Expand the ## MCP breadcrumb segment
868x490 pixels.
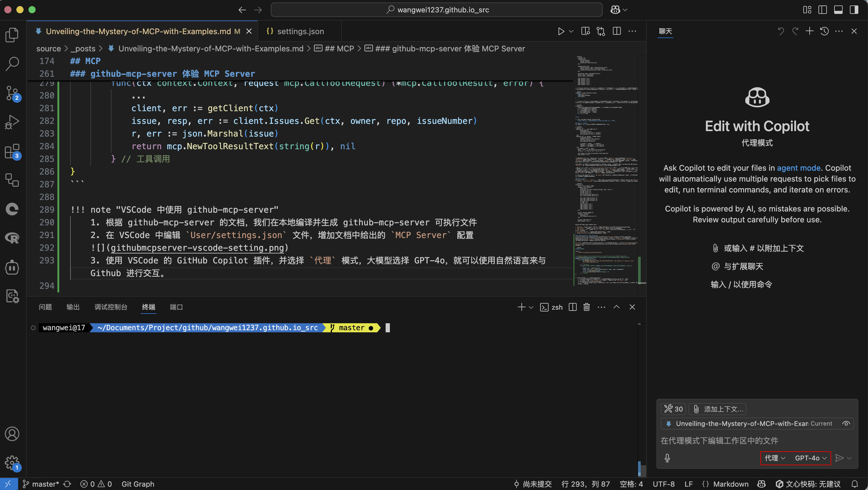[x=334, y=49]
